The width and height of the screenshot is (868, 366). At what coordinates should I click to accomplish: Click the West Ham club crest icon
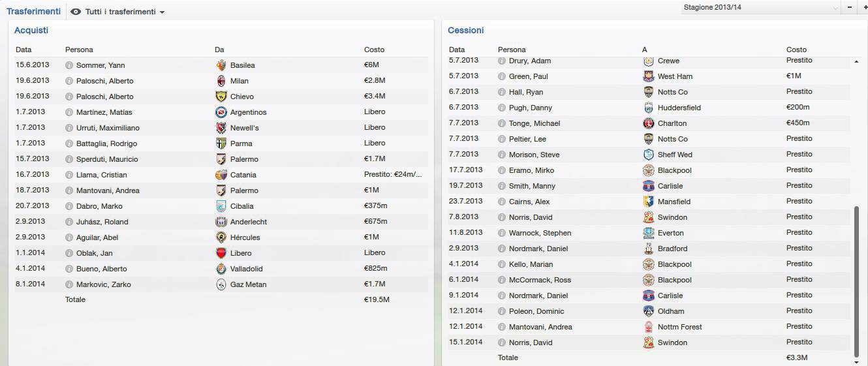[x=649, y=76]
